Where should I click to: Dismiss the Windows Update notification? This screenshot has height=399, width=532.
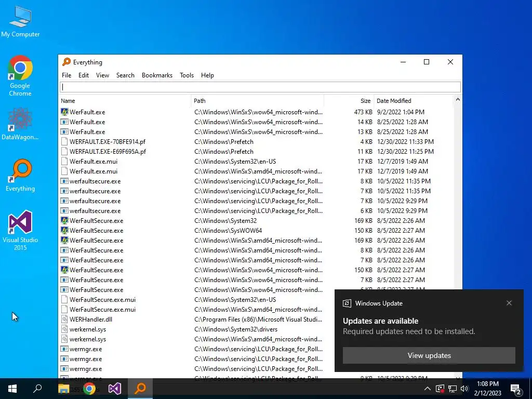coord(509,303)
